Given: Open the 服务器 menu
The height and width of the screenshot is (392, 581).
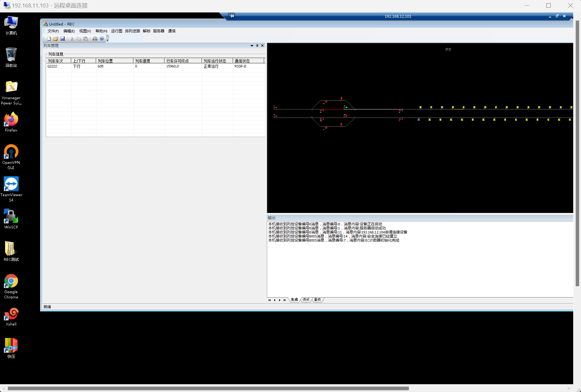Looking at the screenshot, I should pyautogui.click(x=159, y=31).
